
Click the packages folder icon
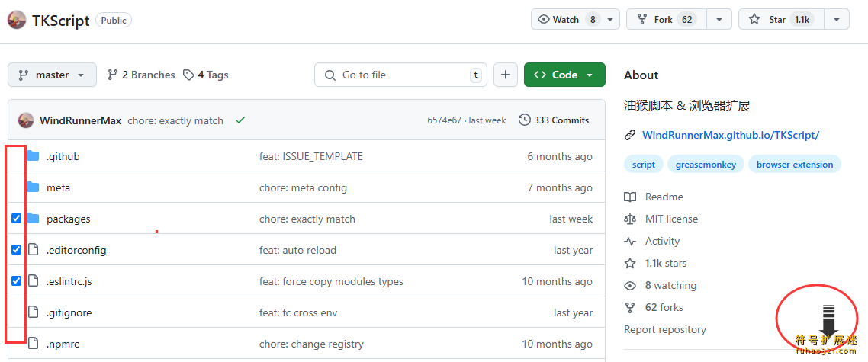pyautogui.click(x=34, y=219)
